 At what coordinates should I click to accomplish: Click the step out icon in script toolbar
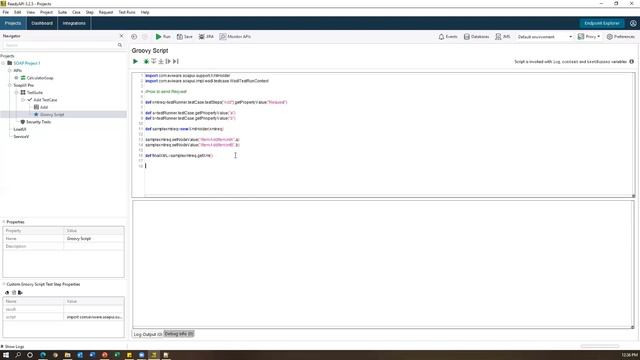161,61
